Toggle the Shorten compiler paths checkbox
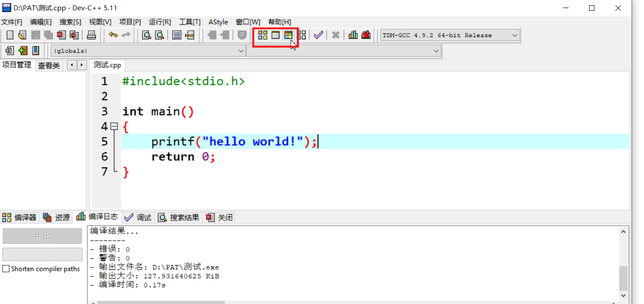644x304 pixels. (x=6, y=269)
